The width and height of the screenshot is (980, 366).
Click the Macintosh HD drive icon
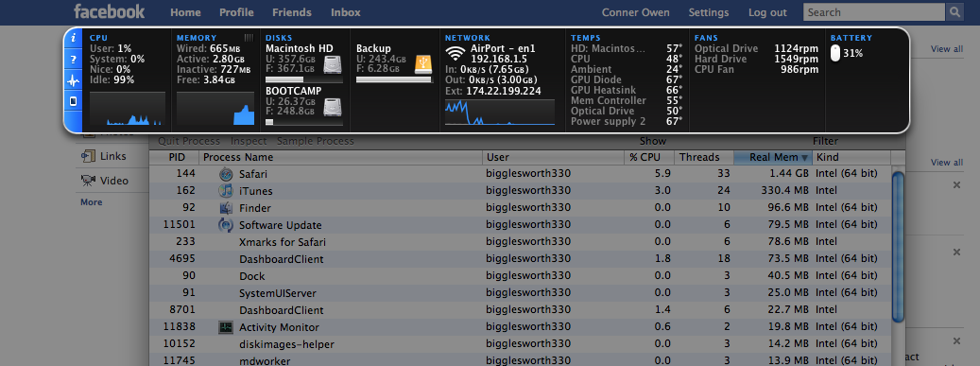[333, 64]
